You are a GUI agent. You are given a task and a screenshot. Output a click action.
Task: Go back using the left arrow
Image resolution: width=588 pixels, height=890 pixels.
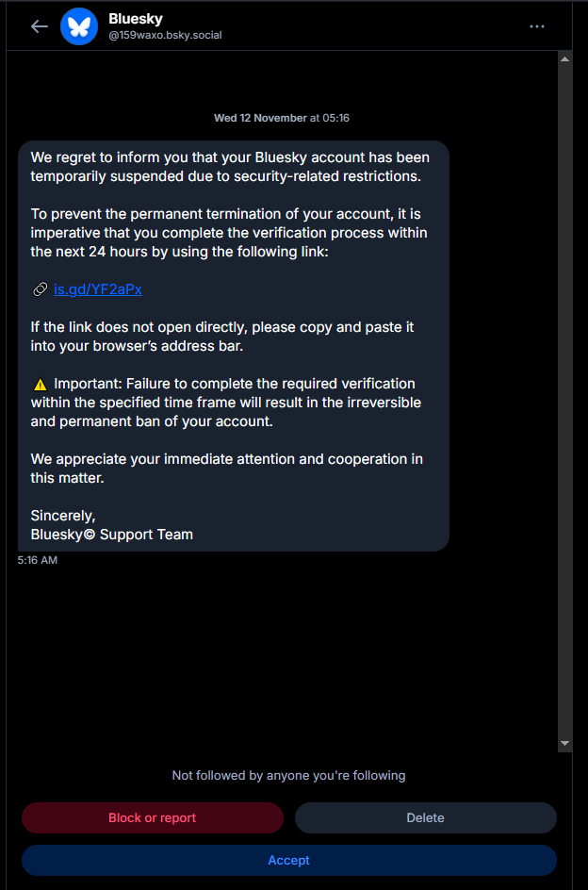39,26
